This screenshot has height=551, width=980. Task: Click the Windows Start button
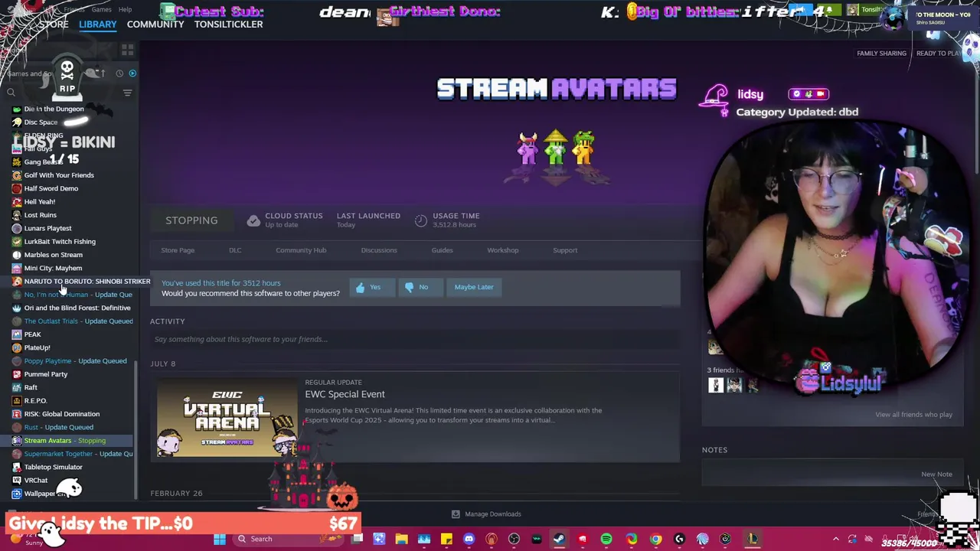click(x=220, y=539)
